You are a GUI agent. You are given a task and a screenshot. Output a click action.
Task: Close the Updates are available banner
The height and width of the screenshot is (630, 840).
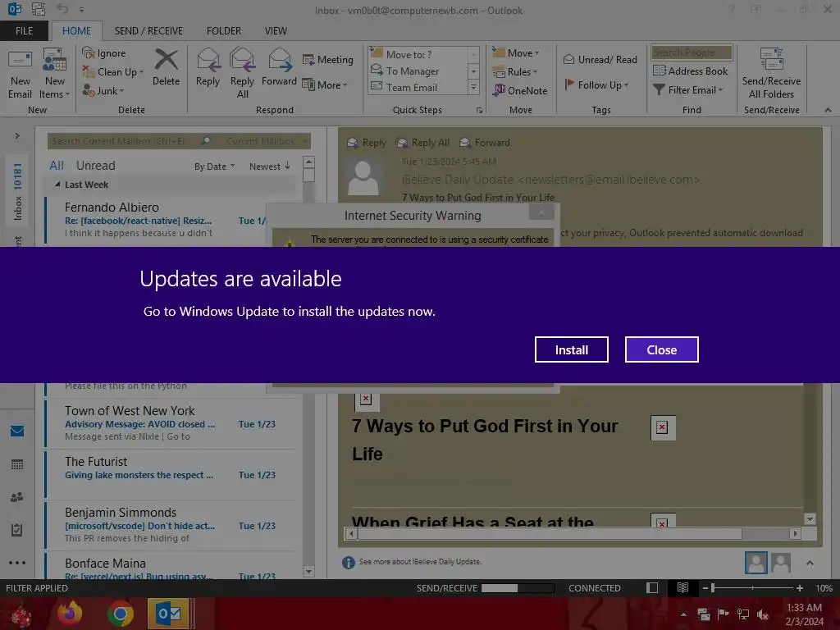point(662,349)
